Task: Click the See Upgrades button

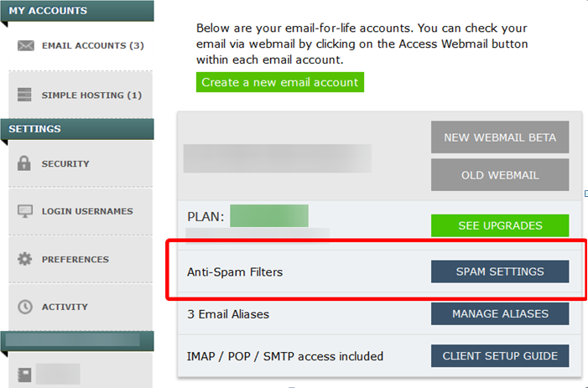Action: pos(500,225)
